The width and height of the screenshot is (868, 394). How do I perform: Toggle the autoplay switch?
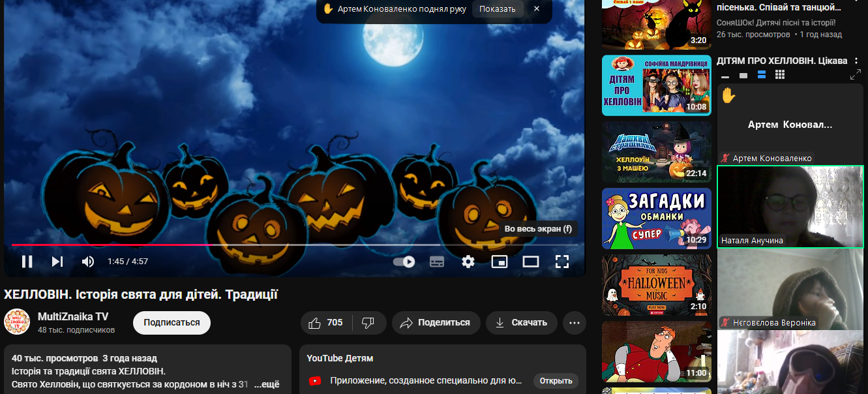pyautogui.click(x=404, y=262)
